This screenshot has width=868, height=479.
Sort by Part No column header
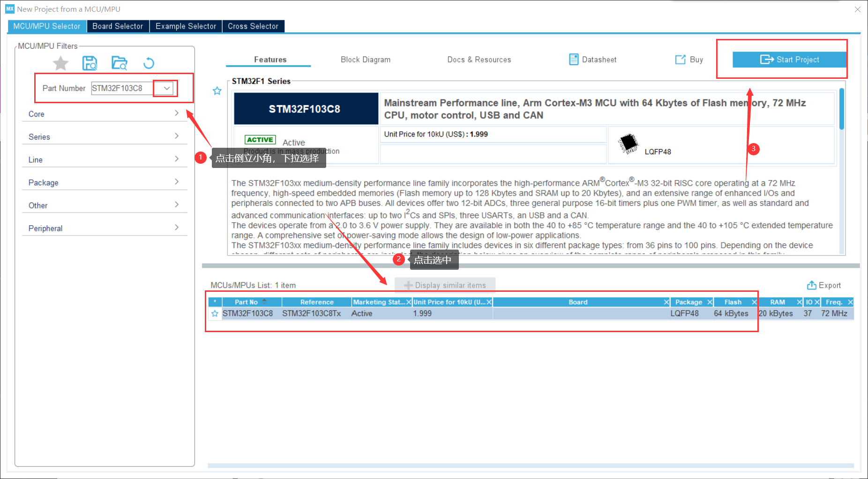[x=251, y=302]
